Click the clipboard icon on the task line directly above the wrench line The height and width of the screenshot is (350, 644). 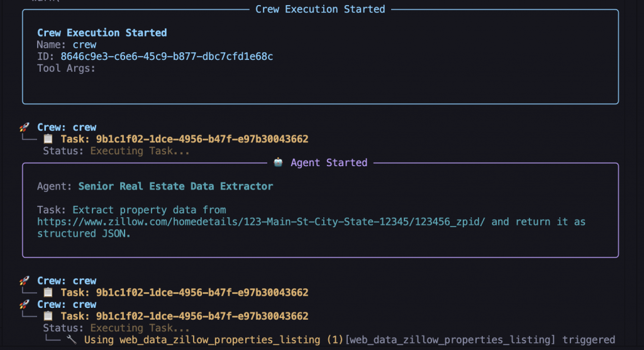[48, 316]
